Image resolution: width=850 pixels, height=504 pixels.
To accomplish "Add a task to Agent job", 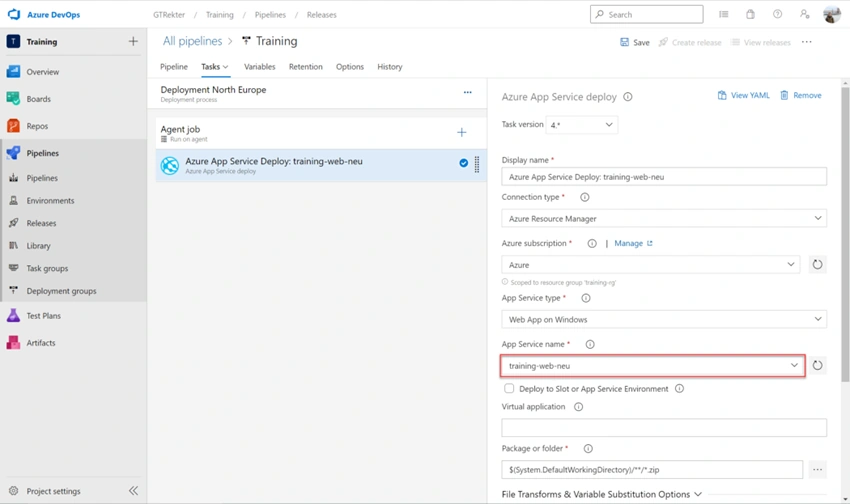I will (461, 132).
